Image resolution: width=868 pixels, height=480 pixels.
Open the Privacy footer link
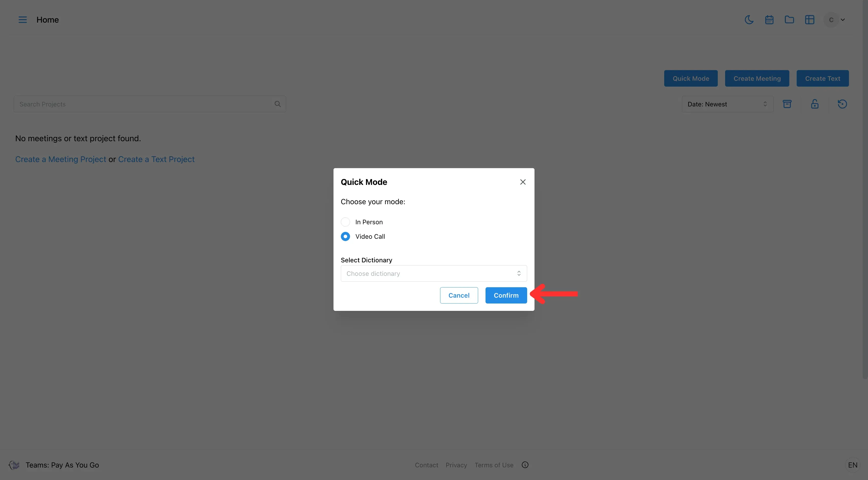[x=456, y=465]
